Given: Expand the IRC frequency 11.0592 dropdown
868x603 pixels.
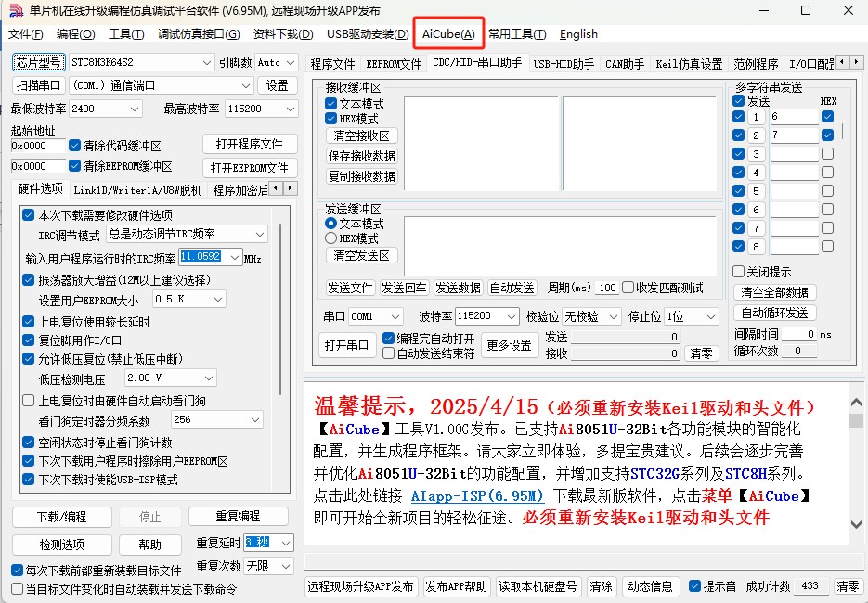Looking at the screenshot, I should click(235, 257).
